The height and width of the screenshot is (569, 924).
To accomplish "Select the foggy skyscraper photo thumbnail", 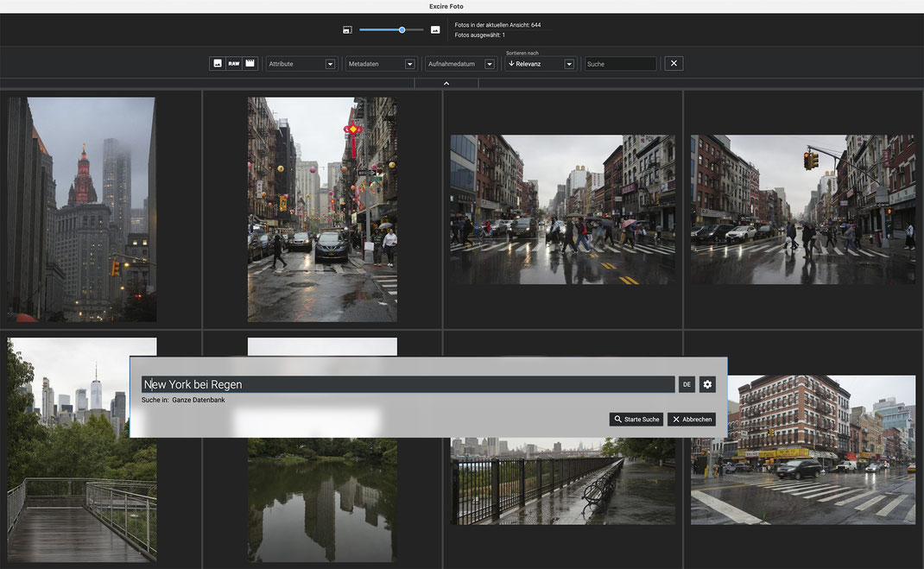I will pyautogui.click(x=82, y=209).
